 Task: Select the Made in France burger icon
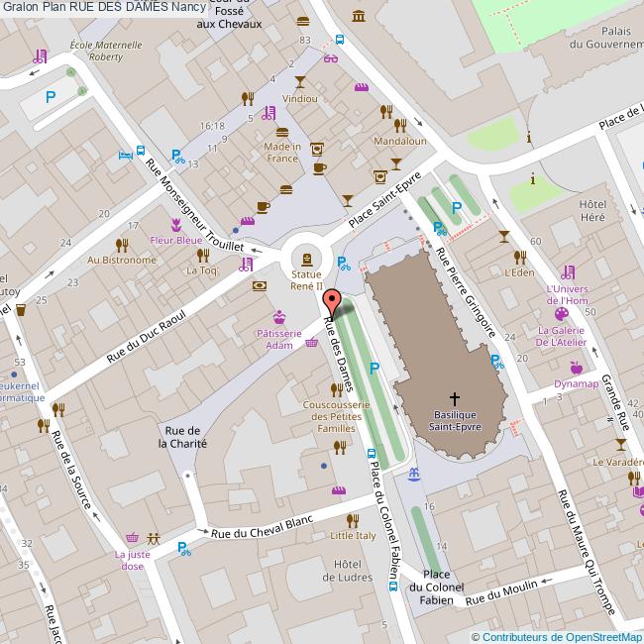pos(281,132)
